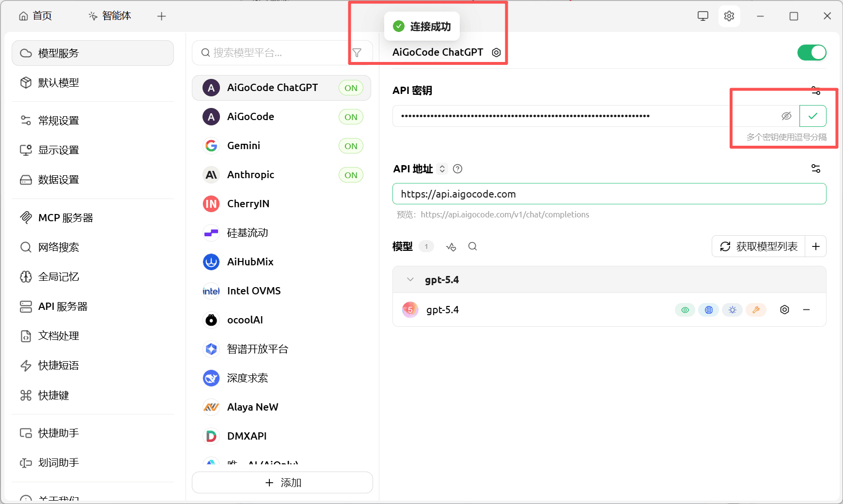Select AiHubMix provider
This screenshot has height=504, width=843.
281,262
